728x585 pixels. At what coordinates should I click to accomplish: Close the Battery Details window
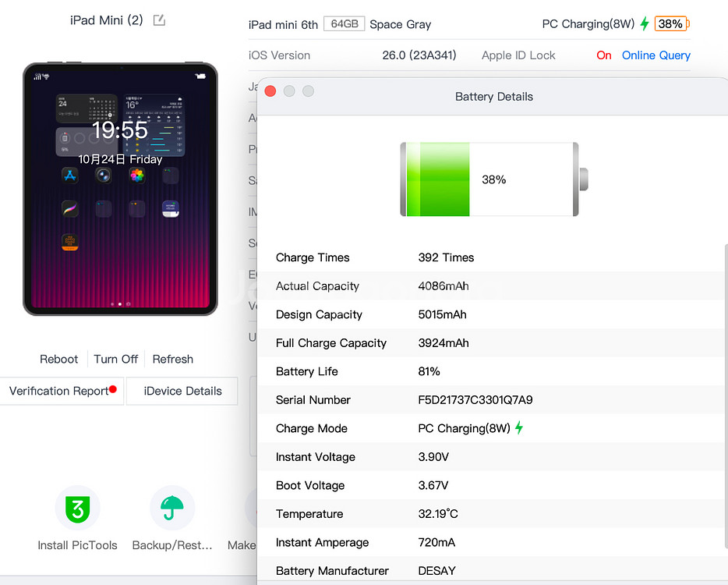270,91
